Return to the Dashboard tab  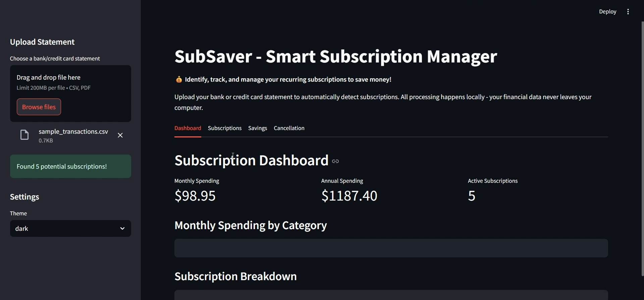(x=187, y=128)
